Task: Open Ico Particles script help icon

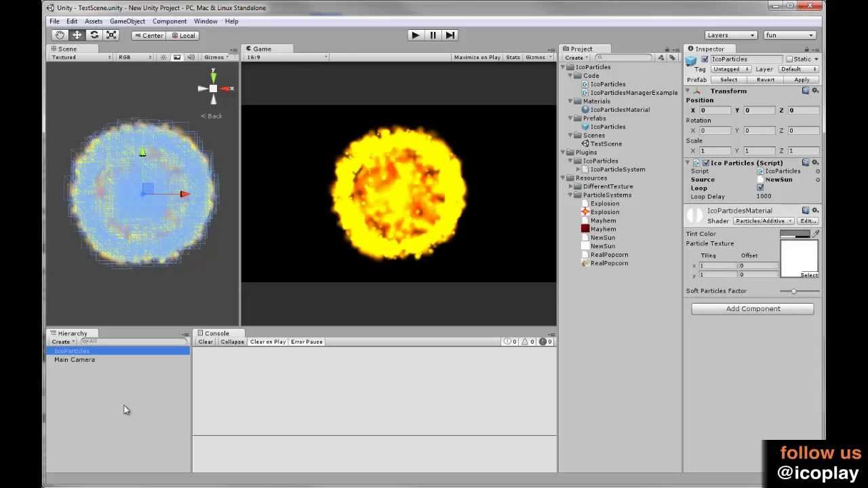Action: tap(806, 163)
